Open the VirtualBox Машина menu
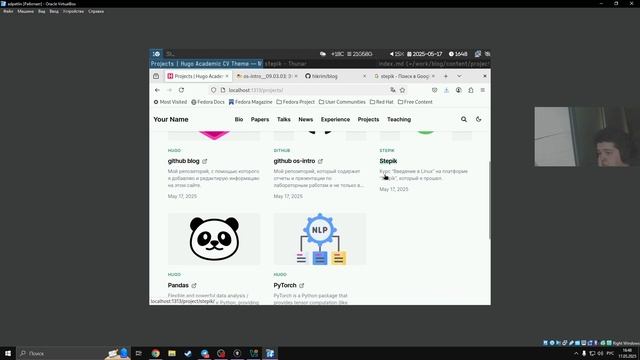640x360 pixels. (x=25, y=11)
